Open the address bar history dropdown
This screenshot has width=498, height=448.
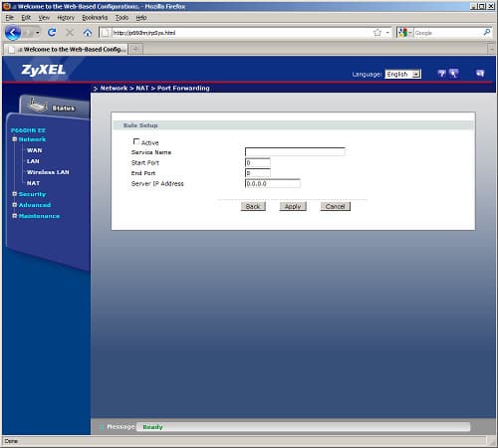pyautogui.click(x=387, y=33)
